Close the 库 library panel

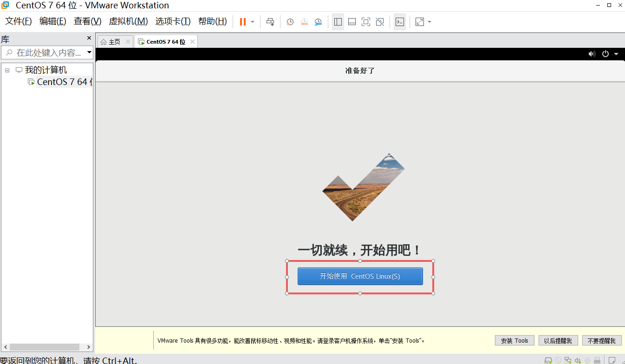[89, 38]
